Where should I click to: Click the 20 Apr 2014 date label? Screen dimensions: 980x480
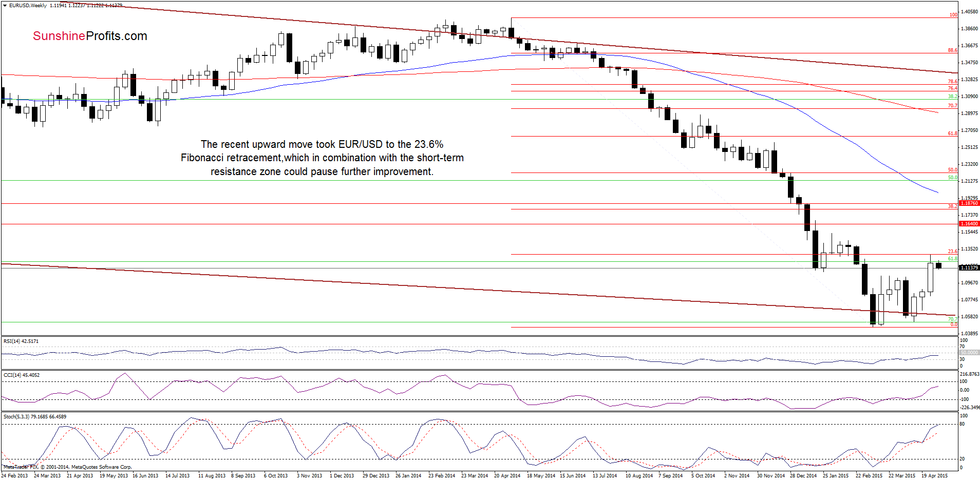point(507,476)
